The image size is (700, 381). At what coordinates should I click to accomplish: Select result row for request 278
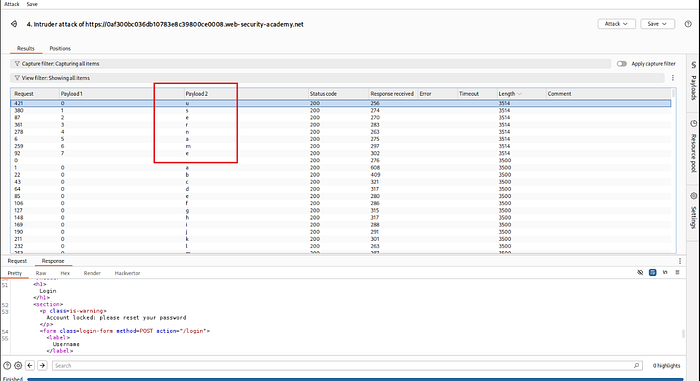point(341,132)
